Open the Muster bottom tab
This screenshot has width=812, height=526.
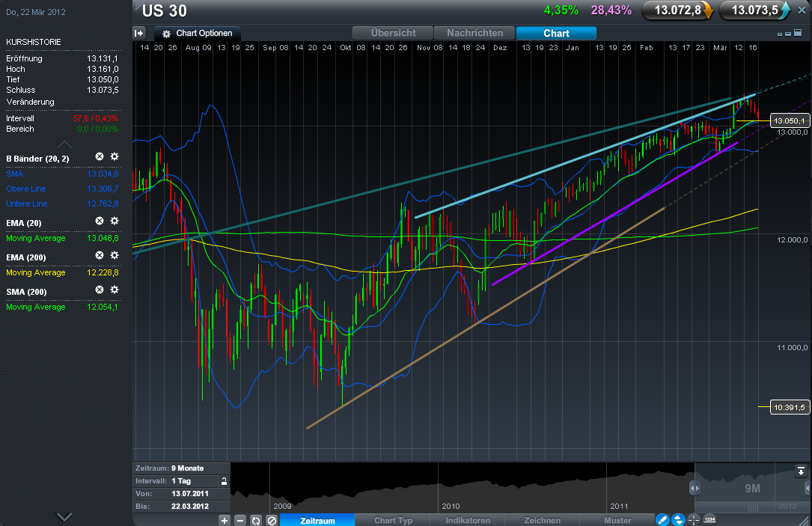[x=617, y=520]
